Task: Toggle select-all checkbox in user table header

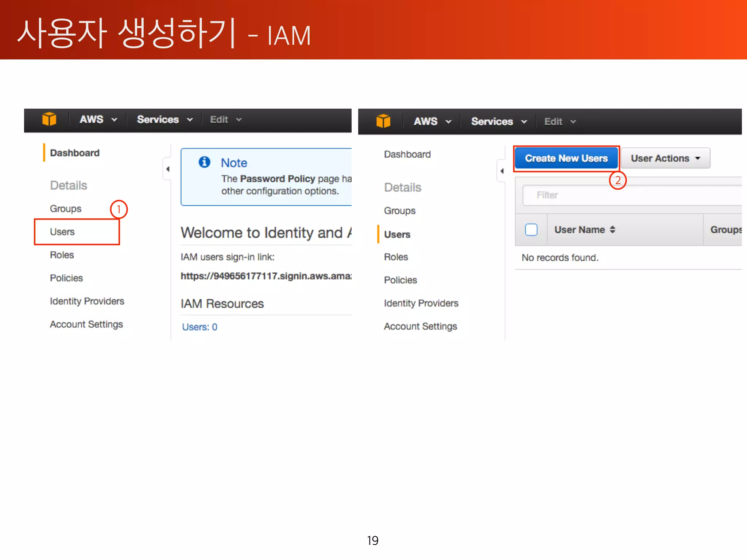Action: tap(531, 230)
